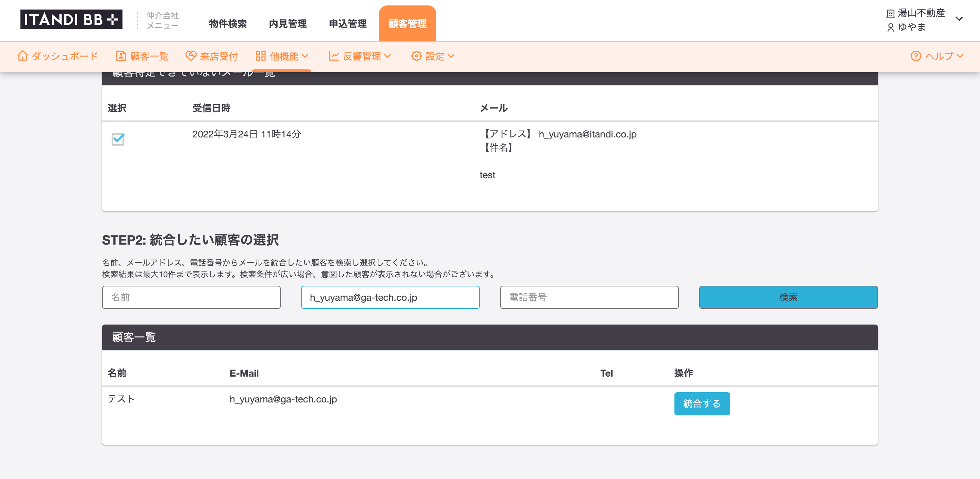Click the 顧客一覧 person-card icon
Image resolution: width=980 pixels, height=479 pixels.
(x=120, y=56)
